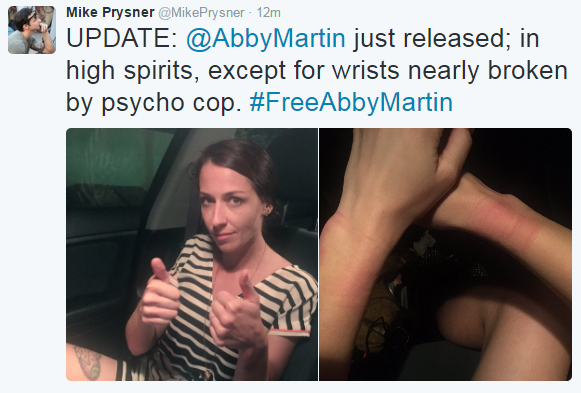The image size is (581, 393).
Task: Open Mike Prysner's profile avatar
Action: [32, 30]
